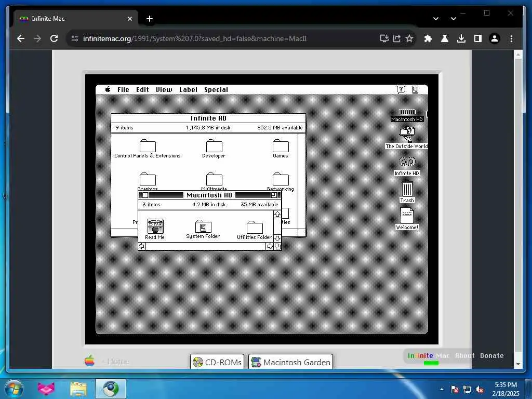Open the File menu
532x399 pixels.
pos(123,90)
